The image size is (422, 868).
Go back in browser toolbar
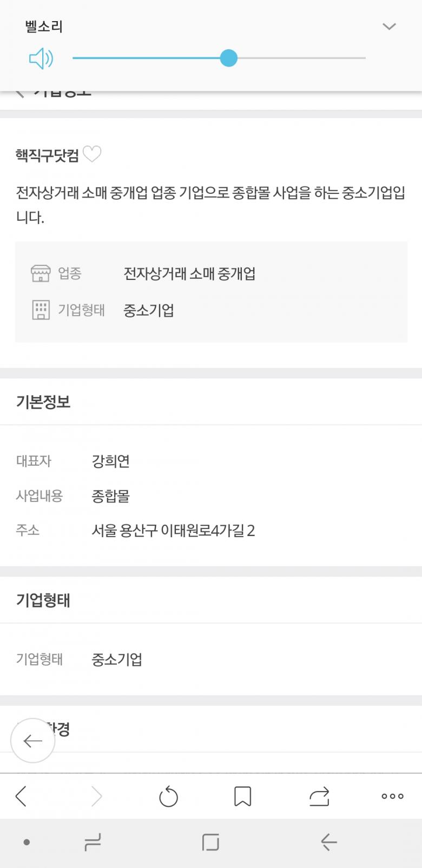click(22, 796)
